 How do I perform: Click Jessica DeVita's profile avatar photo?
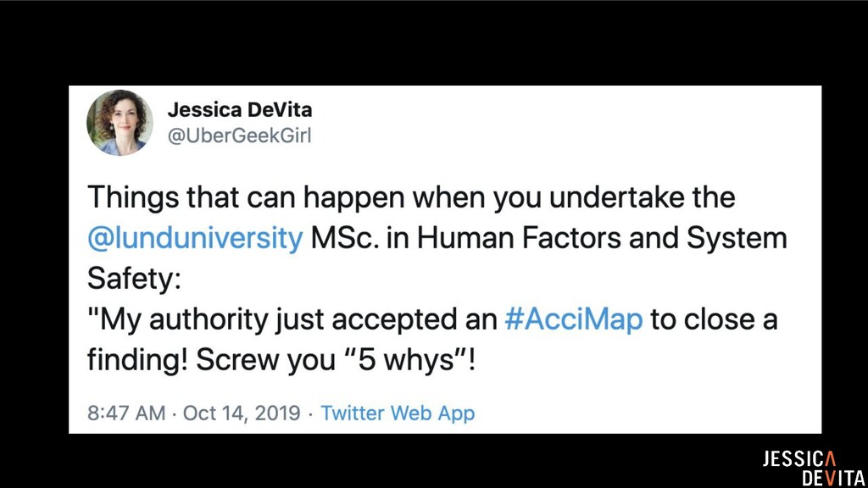pos(120,123)
